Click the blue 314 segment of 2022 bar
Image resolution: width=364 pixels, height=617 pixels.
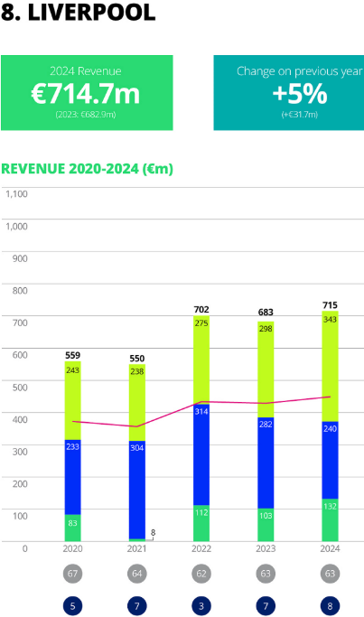click(201, 454)
